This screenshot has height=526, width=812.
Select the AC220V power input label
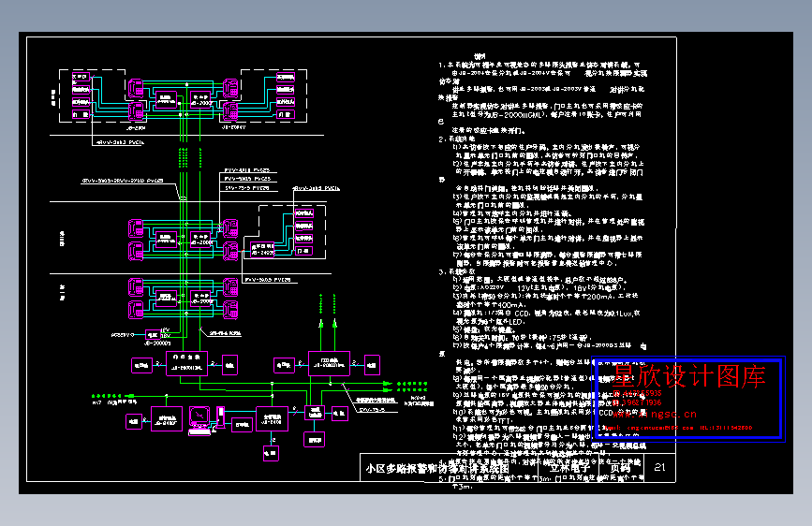pos(123,335)
